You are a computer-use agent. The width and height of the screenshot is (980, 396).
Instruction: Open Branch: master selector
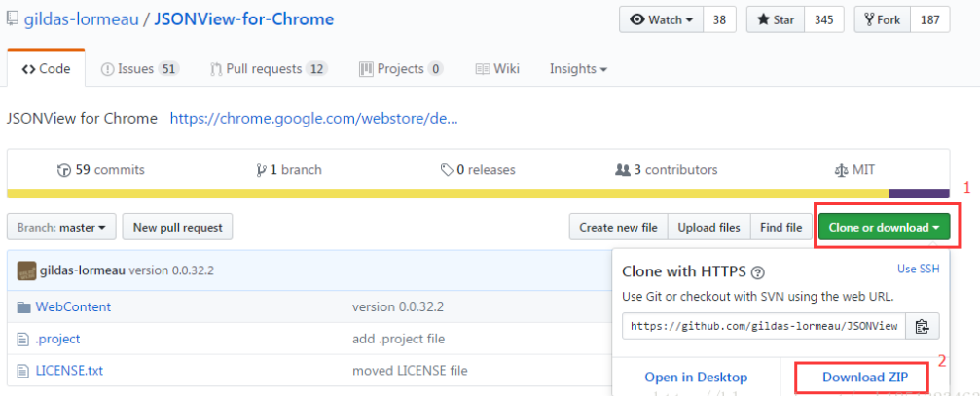[x=61, y=227]
